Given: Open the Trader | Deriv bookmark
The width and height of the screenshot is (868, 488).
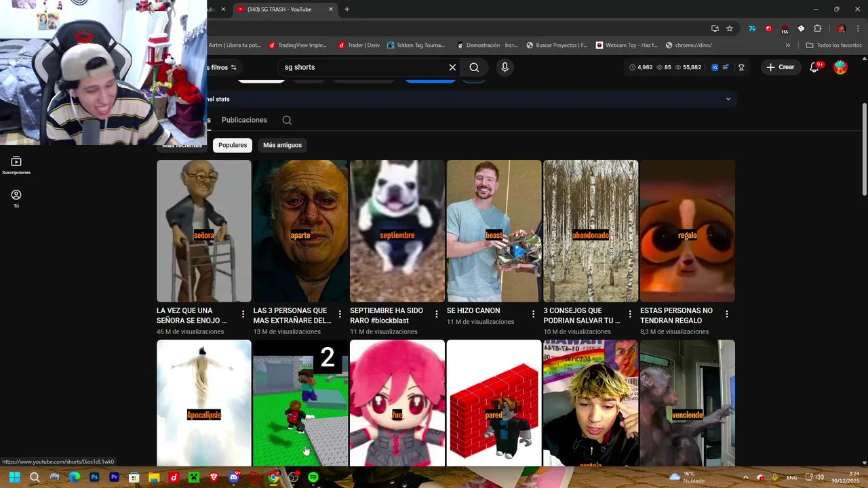Looking at the screenshot, I should [359, 45].
